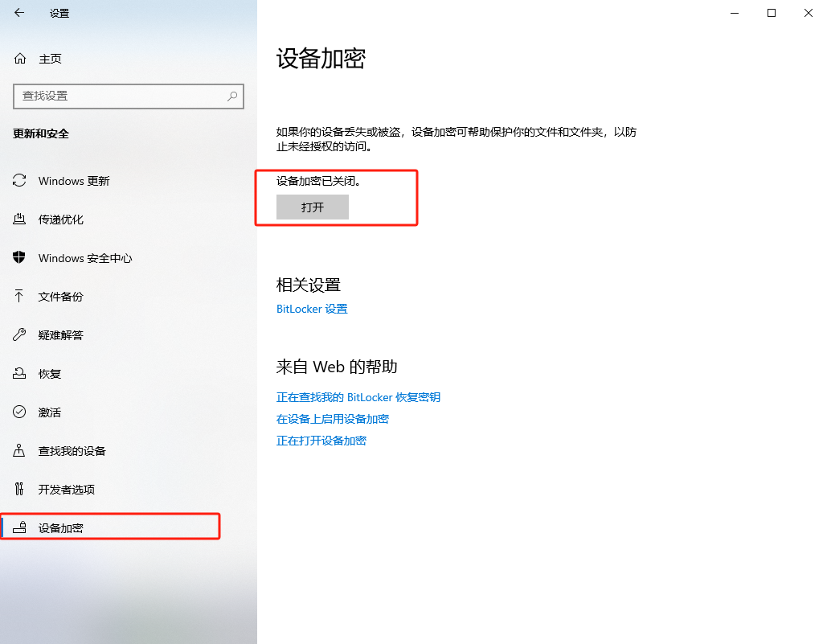Image resolution: width=827 pixels, height=644 pixels.
Task: Minimize the Settings window
Action: click(x=735, y=13)
